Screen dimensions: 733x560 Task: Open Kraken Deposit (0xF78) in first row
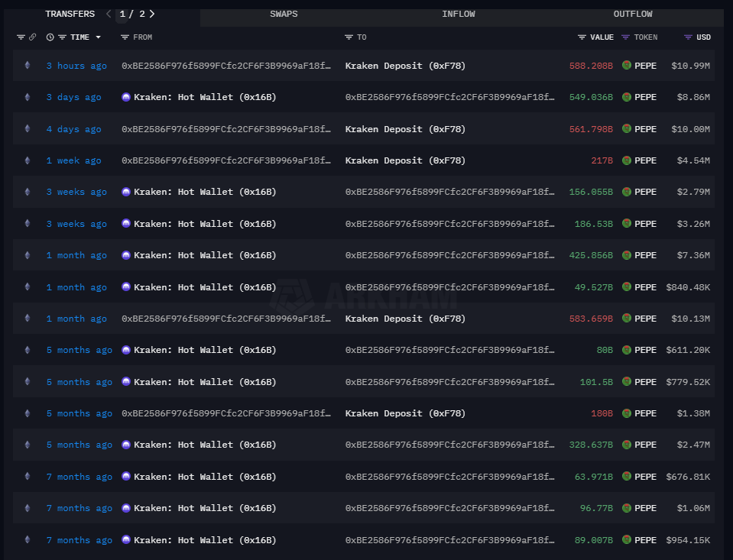coord(405,66)
